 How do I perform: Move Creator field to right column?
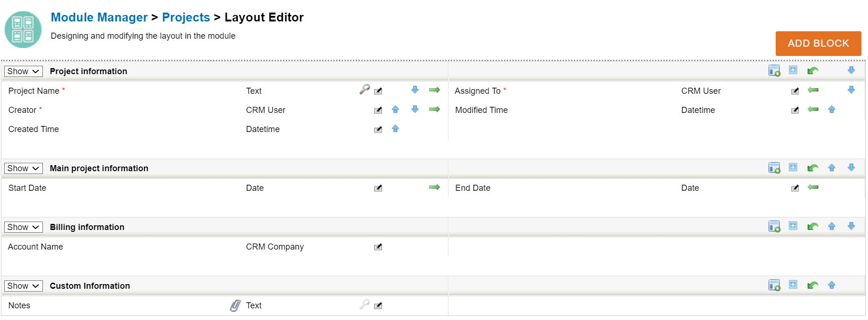(x=434, y=109)
